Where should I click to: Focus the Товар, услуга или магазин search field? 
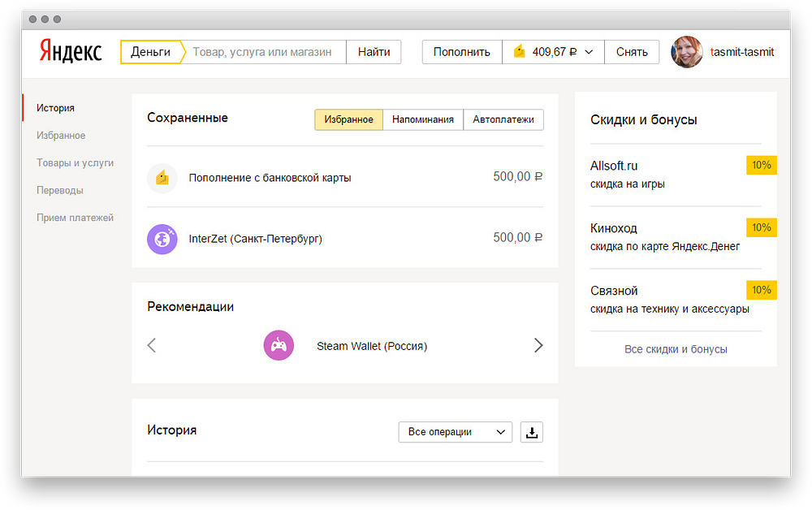tap(264, 52)
